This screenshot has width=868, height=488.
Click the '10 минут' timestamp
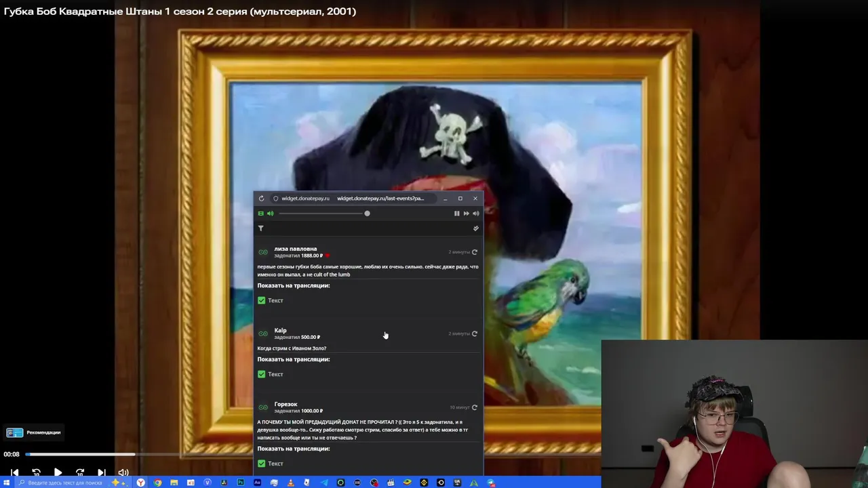[x=459, y=407]
